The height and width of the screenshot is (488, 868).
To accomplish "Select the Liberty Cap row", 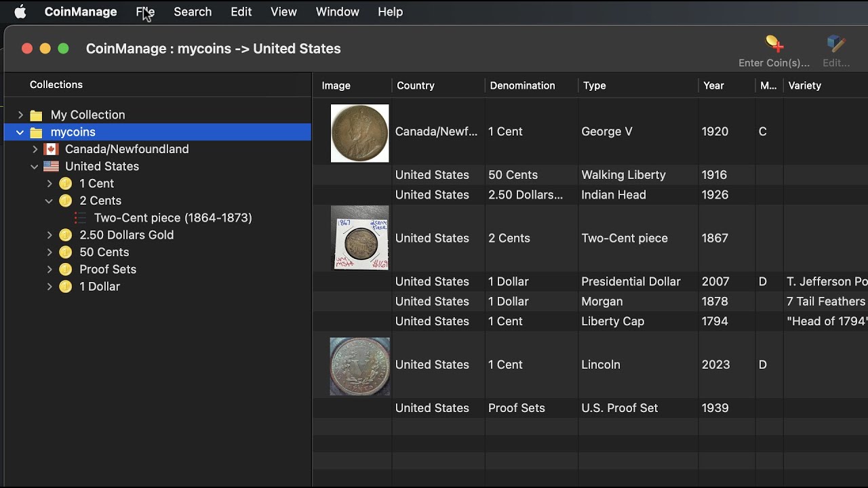I will click(x=590, y=321).
